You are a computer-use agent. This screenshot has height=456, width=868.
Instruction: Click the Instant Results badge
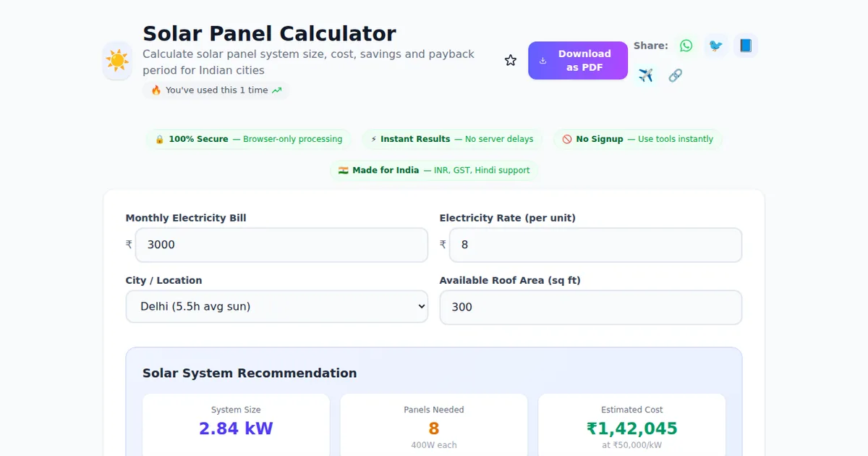(452, 139)
